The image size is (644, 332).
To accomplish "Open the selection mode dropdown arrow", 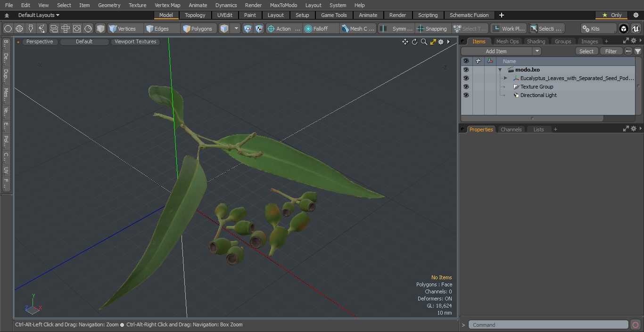I will tap(237, 29).
